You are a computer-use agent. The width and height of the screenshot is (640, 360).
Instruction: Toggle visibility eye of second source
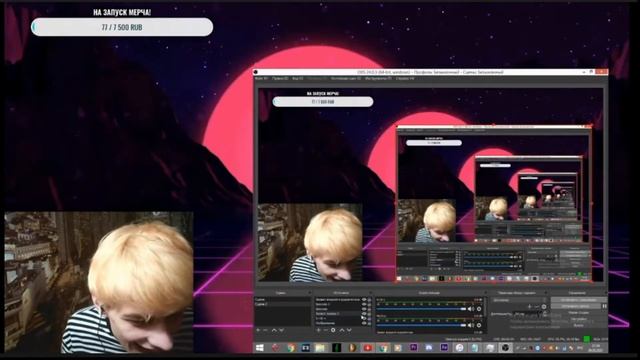(x=364, y=304)
